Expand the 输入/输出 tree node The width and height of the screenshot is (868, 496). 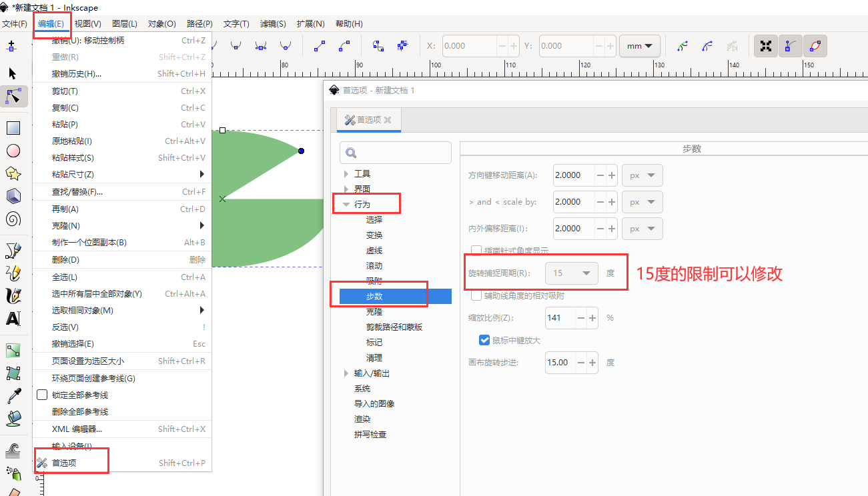[x=346, y=373]
